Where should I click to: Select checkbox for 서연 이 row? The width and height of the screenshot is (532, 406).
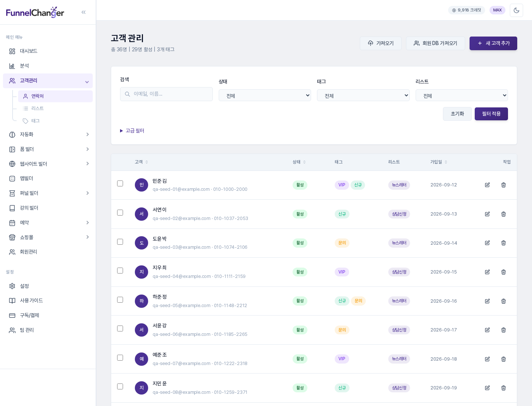120,213
